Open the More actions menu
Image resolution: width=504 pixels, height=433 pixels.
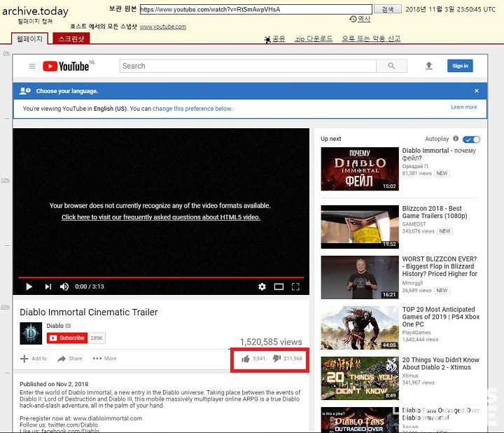pos(104,358)
